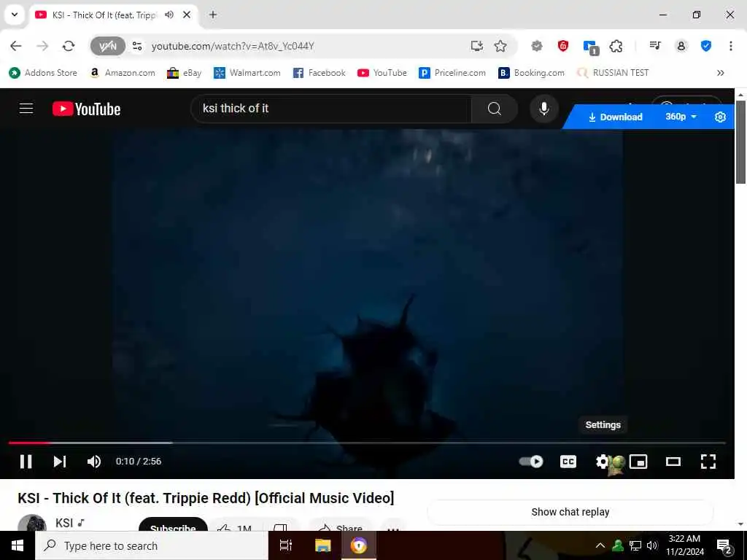
Task: Install or cast page icon in address bar
Action: pyautogui.click(x=476, y=46)
